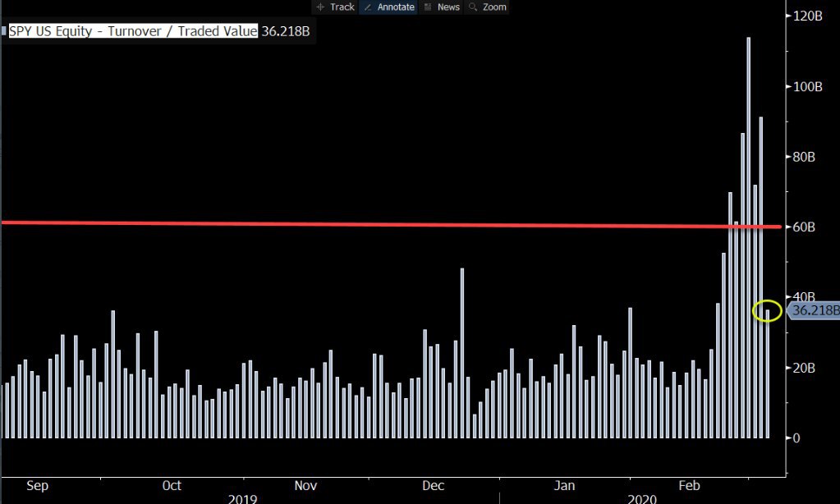The height and width of the screenshot is (504, 840).
Task: Activate the Zoom toolbar button
Action: 487,7
